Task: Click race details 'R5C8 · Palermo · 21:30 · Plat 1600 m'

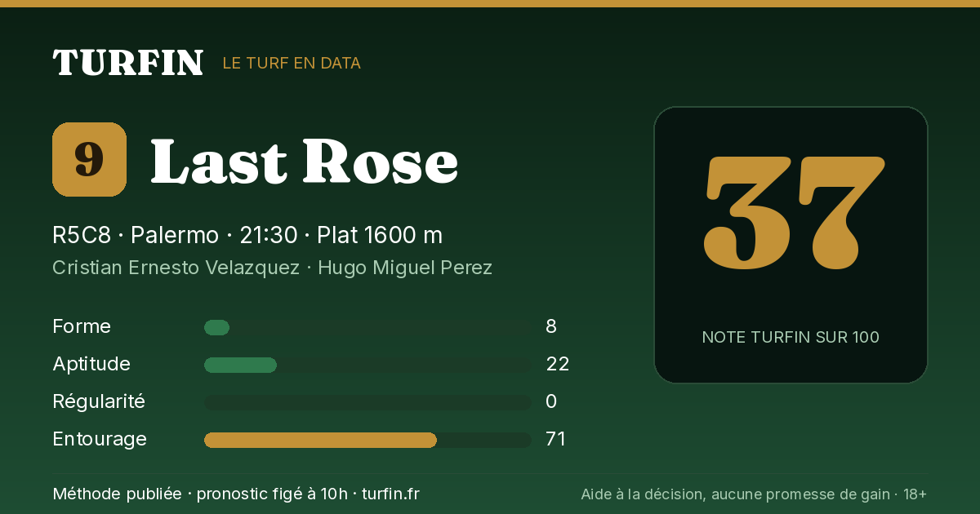Action: click(247, 235)
